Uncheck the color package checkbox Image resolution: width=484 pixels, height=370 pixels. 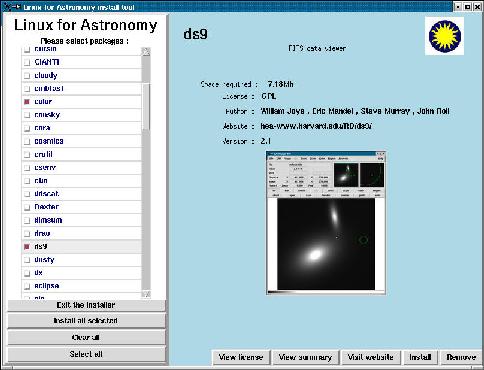tap(27, 102)
